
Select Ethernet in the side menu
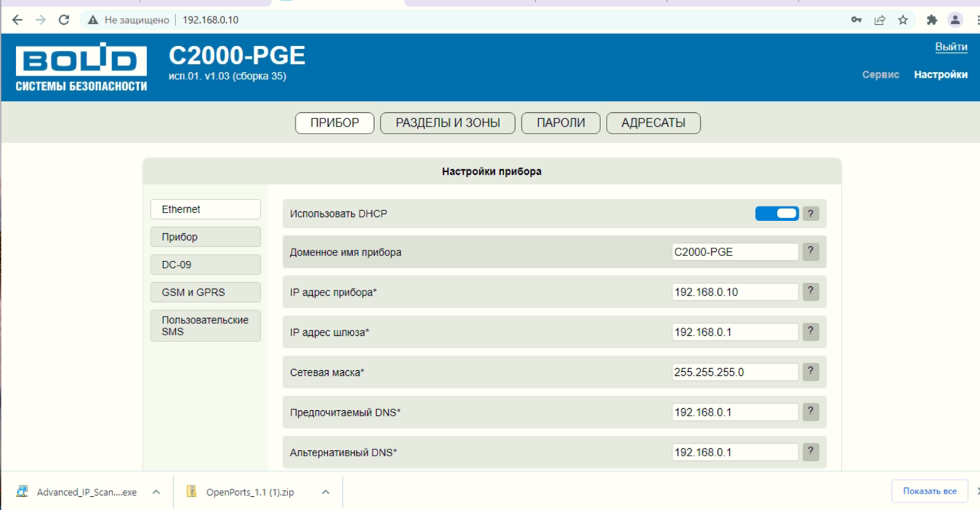(206, 209)
